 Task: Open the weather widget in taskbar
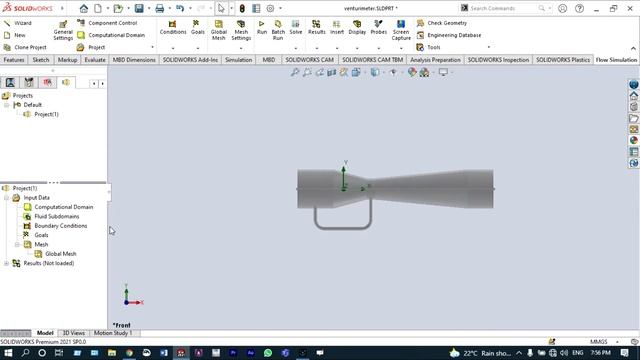tap(479, 353)
